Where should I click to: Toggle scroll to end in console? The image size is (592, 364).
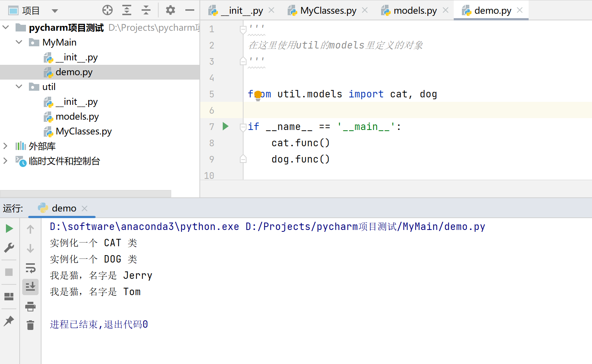30,287
